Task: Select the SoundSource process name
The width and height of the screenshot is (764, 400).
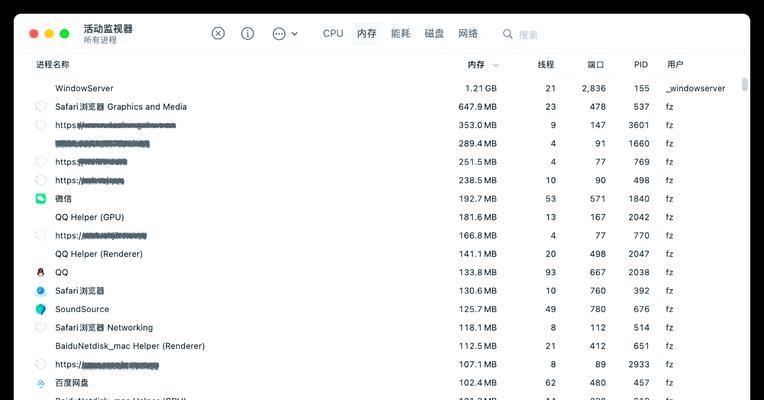Action: pos(82,309)
